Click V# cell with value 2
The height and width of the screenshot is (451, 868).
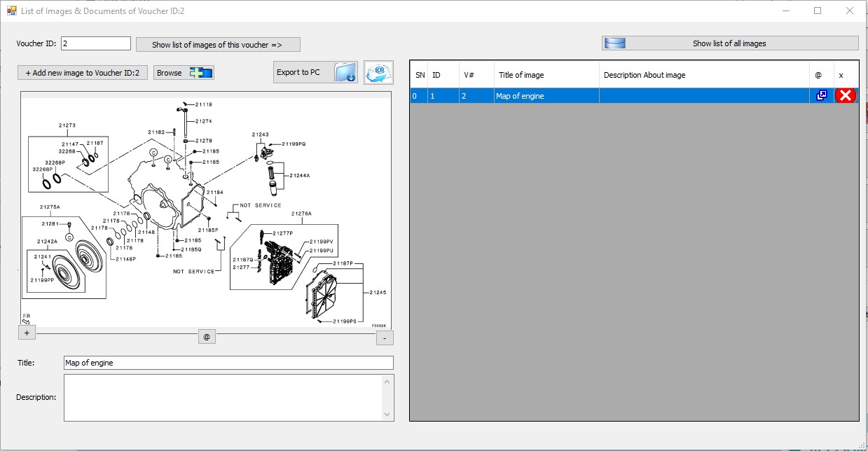[x=476, y=96]
